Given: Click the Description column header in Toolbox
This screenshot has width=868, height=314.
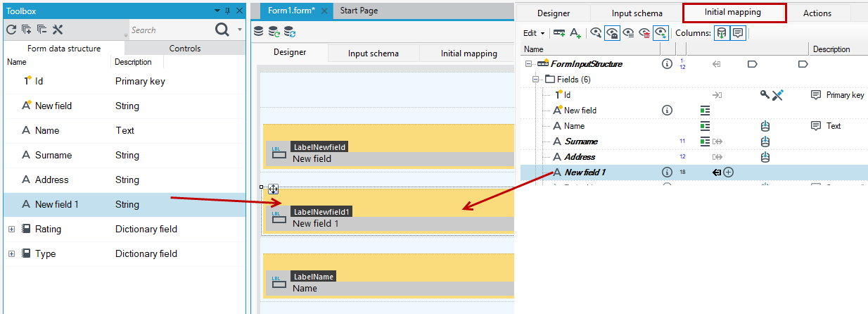Looking at the screenshot, I should click(133, 62).
